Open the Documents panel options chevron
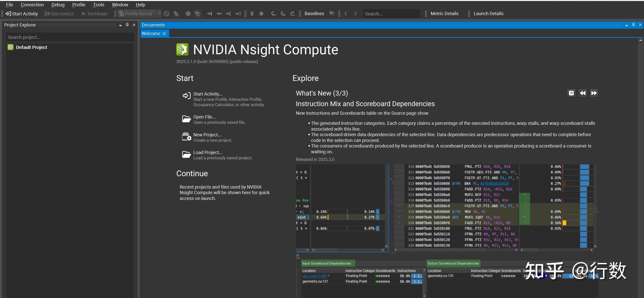This screenshot has width=644, height=298. 627,25
